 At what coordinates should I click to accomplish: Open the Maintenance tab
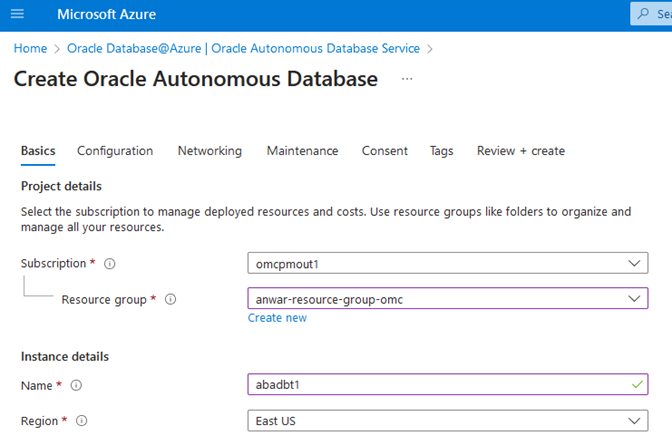pyautogui.click(x=302, y=151)
